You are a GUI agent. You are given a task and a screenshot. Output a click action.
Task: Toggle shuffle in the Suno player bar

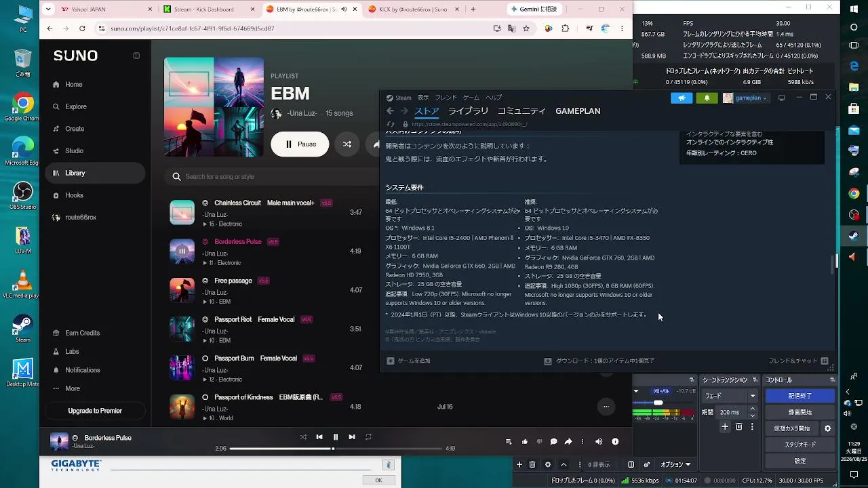coord(303,437)
